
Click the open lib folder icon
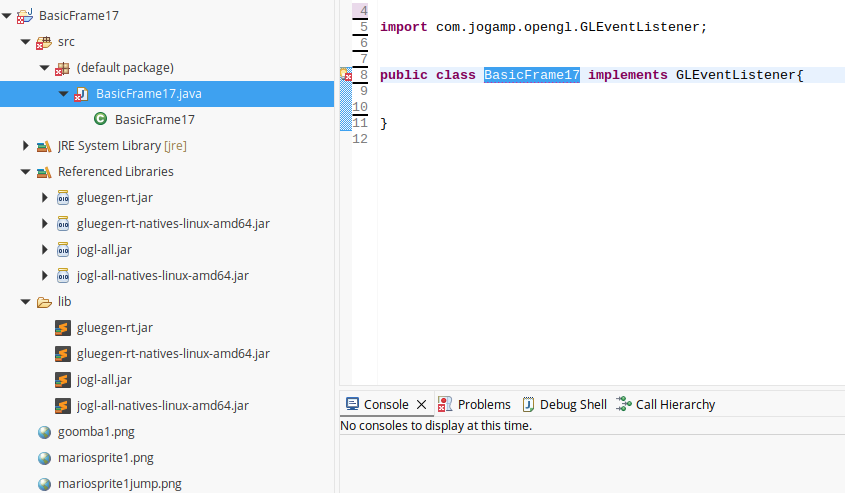click(x=44, y=302)
